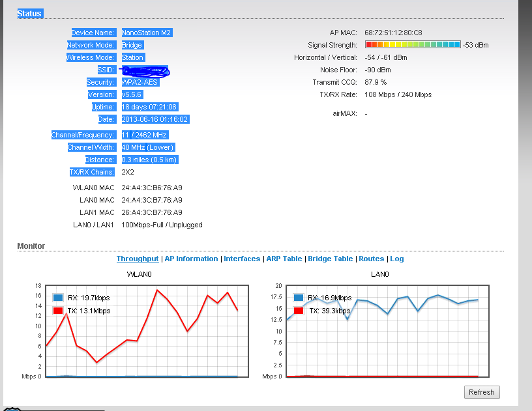The width and height of the screenshot is (532, 411).
Task: Click the link status "100Mbps-Full / Unplugged"
Action: (162, 225)
